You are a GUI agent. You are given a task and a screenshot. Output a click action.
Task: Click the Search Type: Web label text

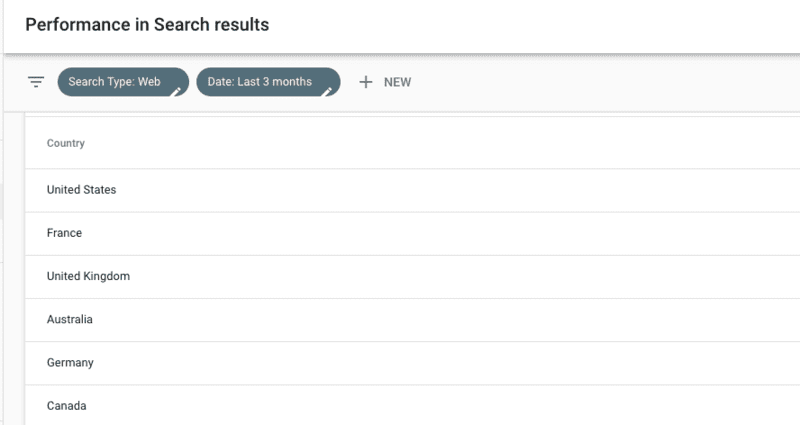[114, 82]
